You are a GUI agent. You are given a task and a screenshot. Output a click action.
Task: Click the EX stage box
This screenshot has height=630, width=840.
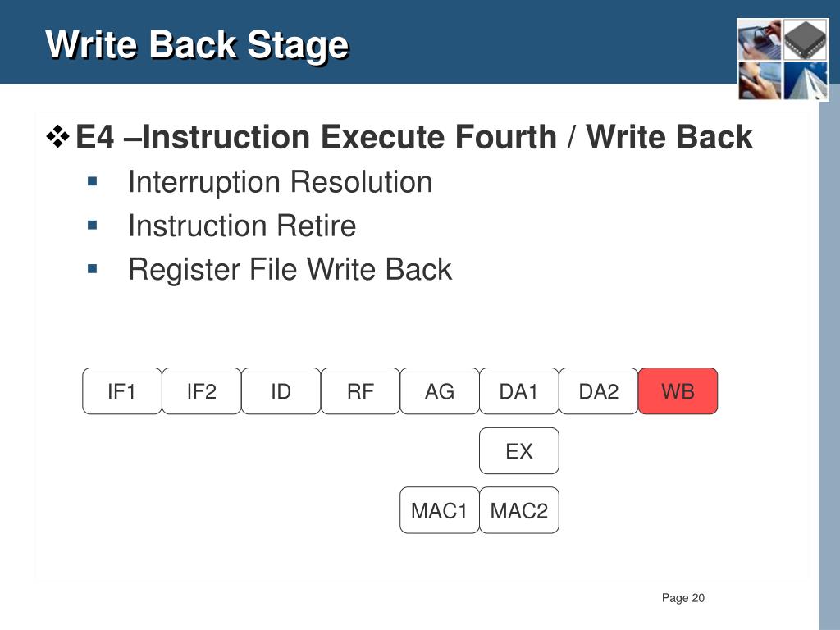[518, 451]
